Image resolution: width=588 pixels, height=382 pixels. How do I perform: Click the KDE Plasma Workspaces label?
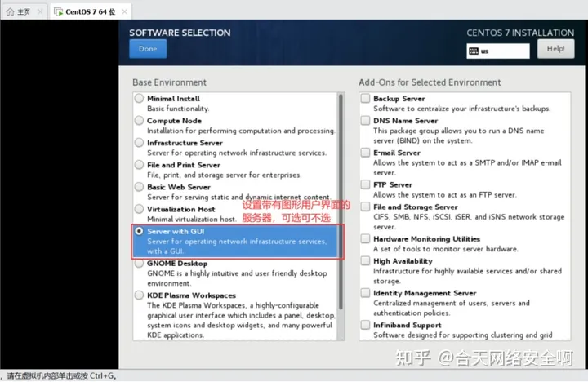pos(191,295)
